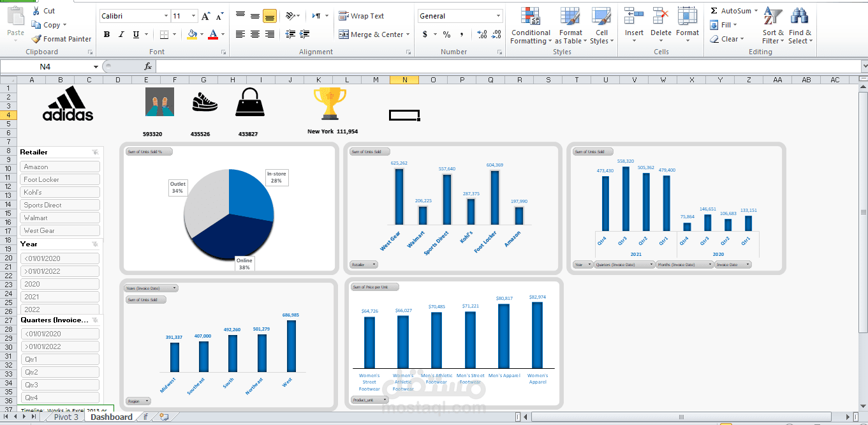Expand the General number format dropdown
The height and width of the screenshot is (425, 868).
pyautogui.click(x=498, y=16)
